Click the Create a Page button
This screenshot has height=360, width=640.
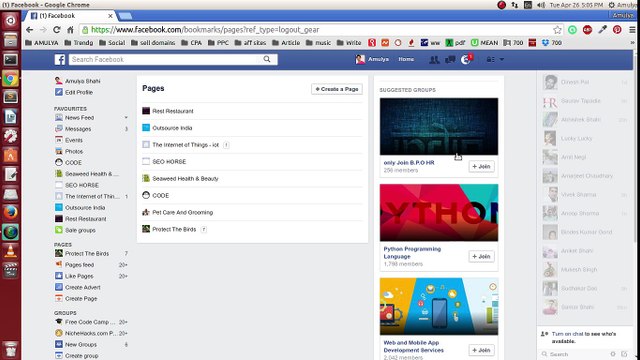click(x=337, y=89)
